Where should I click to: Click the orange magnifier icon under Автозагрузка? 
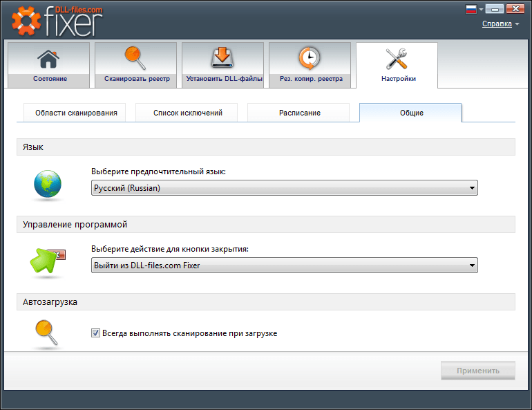coord(46,333)
